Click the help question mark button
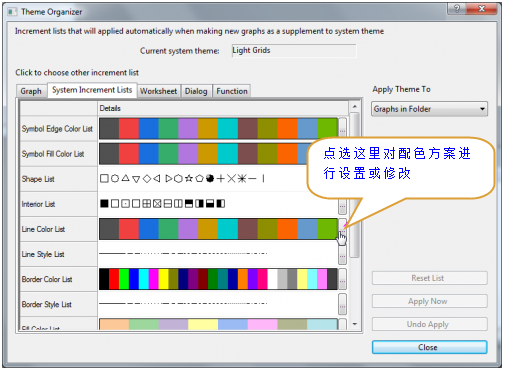Image resolution: width=506 pixels, height=373 pixels. click(457, 8)
